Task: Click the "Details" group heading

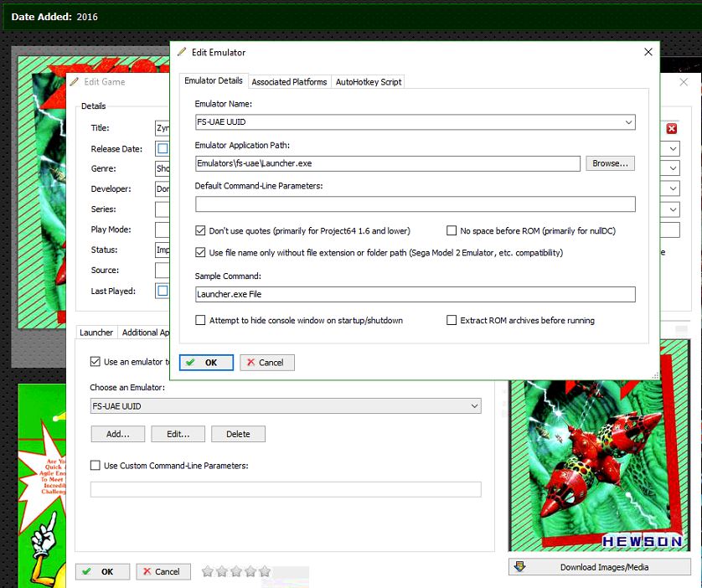Action: click(94, 106)
